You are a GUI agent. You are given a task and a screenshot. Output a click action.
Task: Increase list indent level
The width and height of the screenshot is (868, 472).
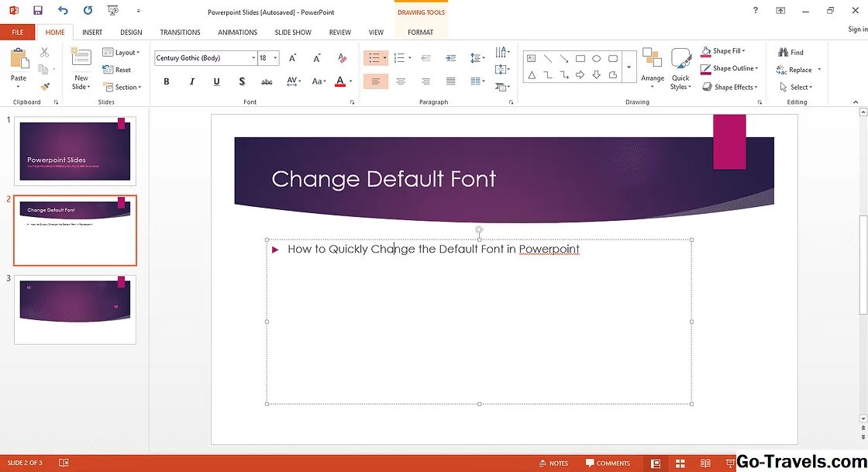pyautogui.click(x=450, y=58)
